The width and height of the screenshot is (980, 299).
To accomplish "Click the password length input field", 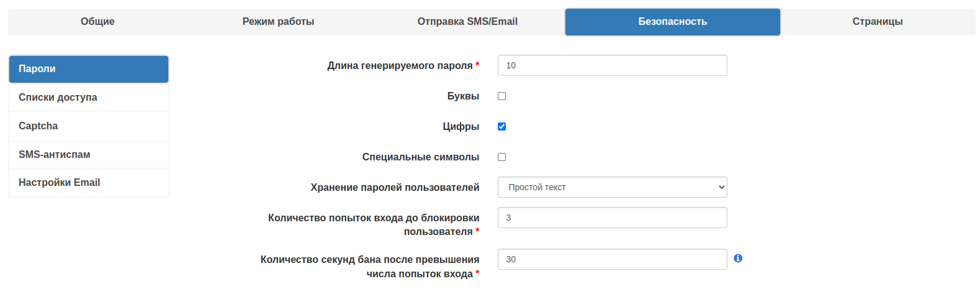I will pos(612,65).
